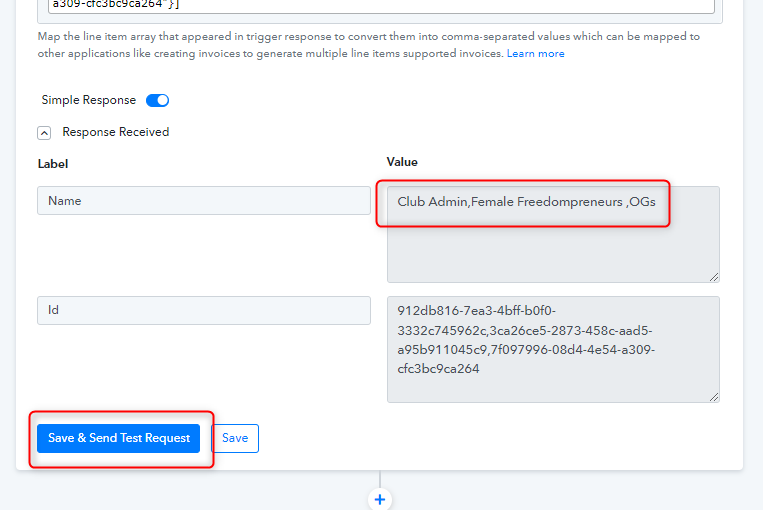This screenshot has height=510, width=763.
Task: Click the Label column header
Action: pos(53,163)
